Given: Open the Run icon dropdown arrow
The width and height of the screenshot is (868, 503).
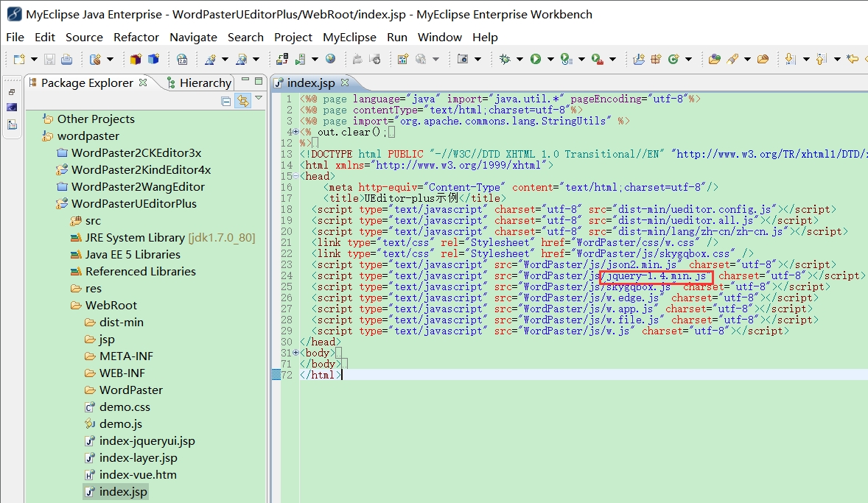Looking at the screenshot, I should pos(550,59).
